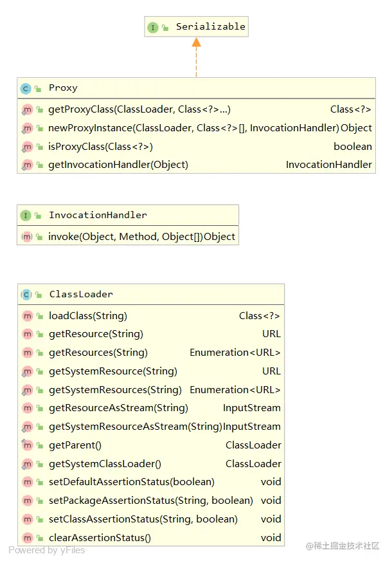Select getSystemResources(String) method text
This screenshot has width=392, height=563.
click(x=116, y=391)
